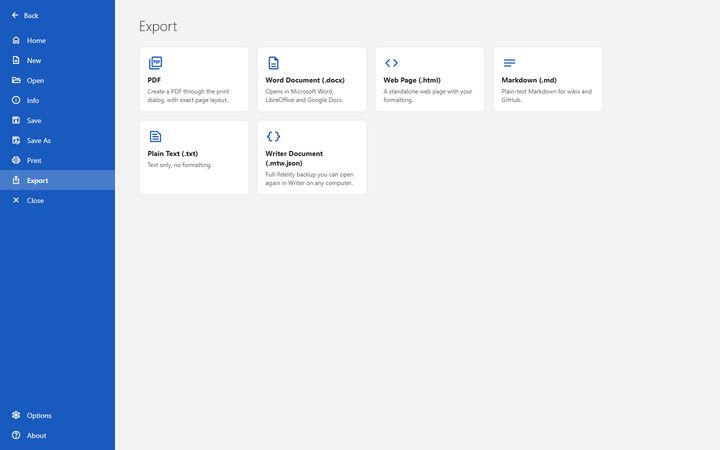Click 'Full-fidelity backup' description text
Image resolution: width=720 pixels, height=450 pixels.
pyautogui.click(x=309, y=179)
